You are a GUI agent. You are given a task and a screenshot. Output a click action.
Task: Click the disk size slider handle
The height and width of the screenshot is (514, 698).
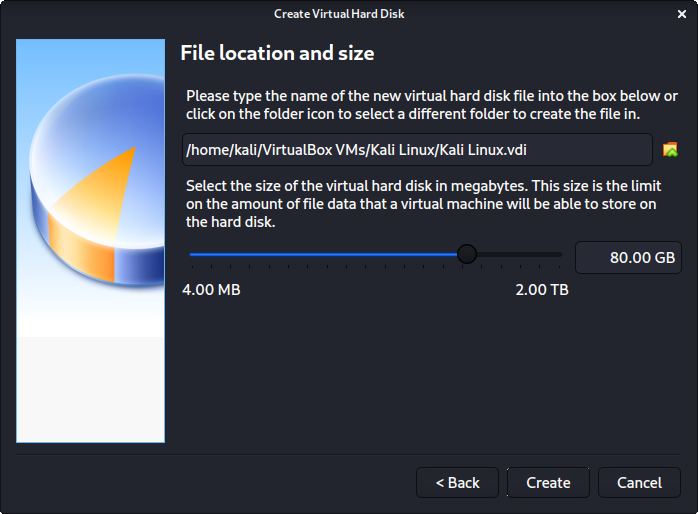pos(466,255)
